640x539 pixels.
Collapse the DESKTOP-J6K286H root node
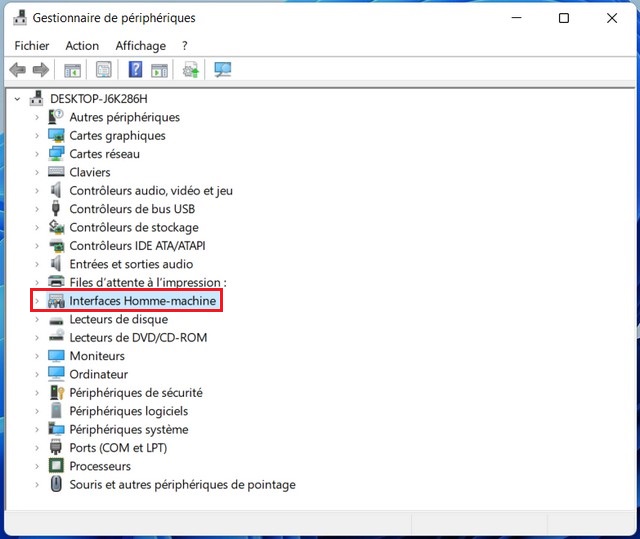18,99
